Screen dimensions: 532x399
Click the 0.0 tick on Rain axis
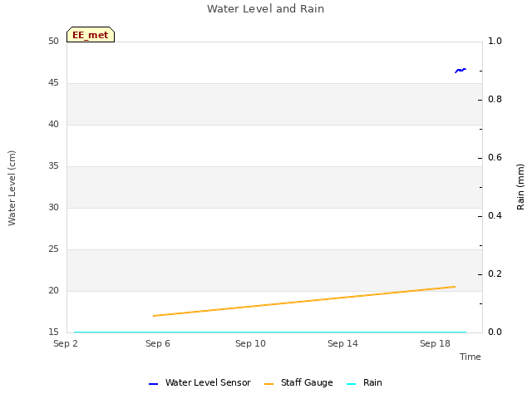tap(495, 332)
